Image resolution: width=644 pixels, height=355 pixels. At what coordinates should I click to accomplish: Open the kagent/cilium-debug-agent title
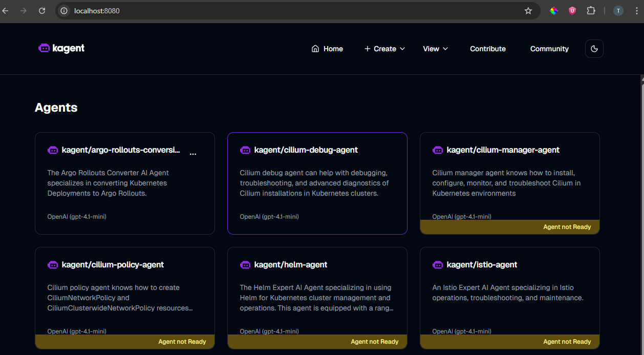pyautogui.click(x=306, y=150)
